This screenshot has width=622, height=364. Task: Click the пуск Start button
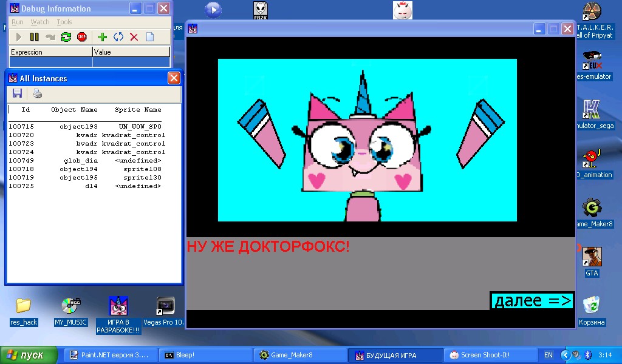coord(29,356)
